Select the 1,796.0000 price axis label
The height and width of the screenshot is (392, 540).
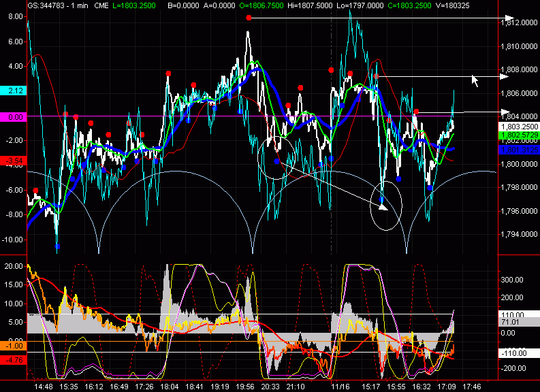(519, 210)
